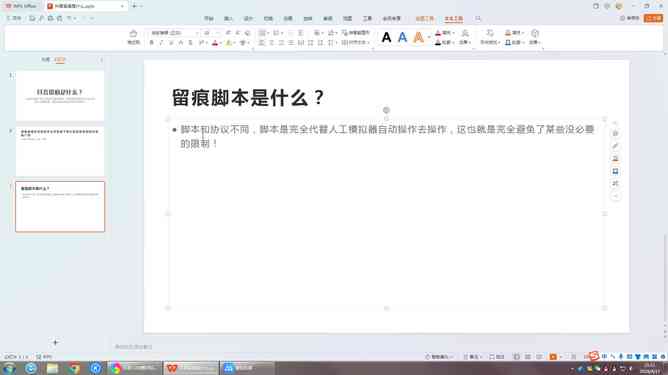668x375 pixels.
Task: Clear text formatting with the eraser icon
Action: point(248,33)
